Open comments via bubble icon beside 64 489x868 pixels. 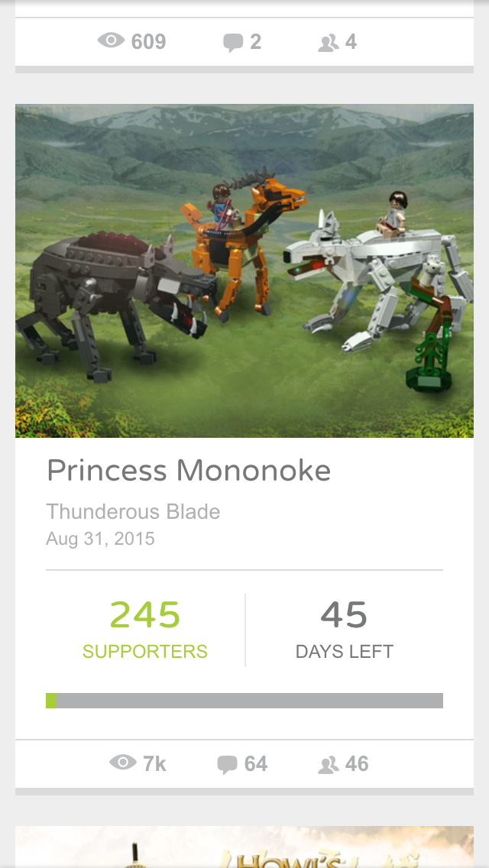(x=227, y=765)
